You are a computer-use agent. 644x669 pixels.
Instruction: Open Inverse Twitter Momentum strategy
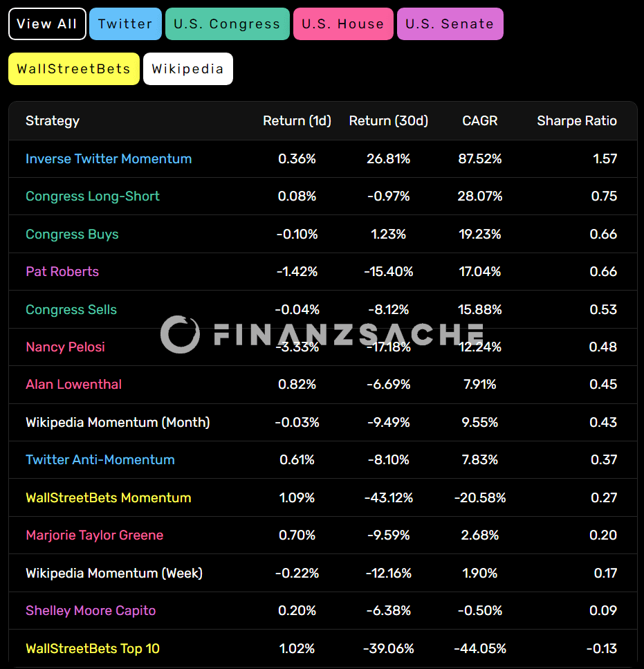(109, 158)
